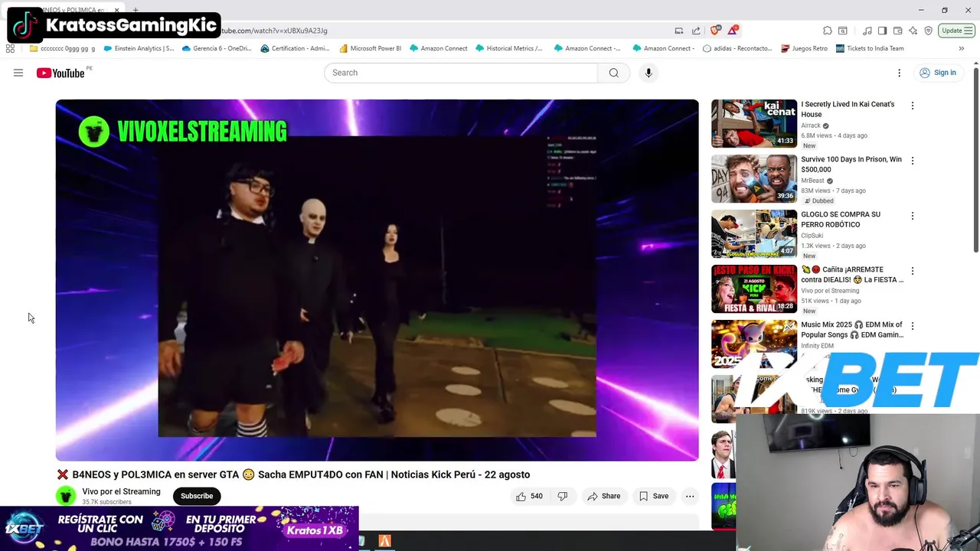Open the Tickets to India Team bookmark
980x551 pixels.
coord(870,48)
